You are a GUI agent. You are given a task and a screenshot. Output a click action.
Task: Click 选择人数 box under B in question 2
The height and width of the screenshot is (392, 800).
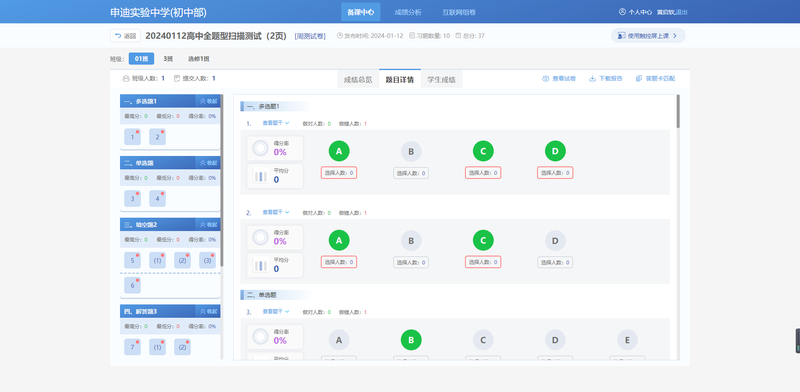[x=411, y=262]
